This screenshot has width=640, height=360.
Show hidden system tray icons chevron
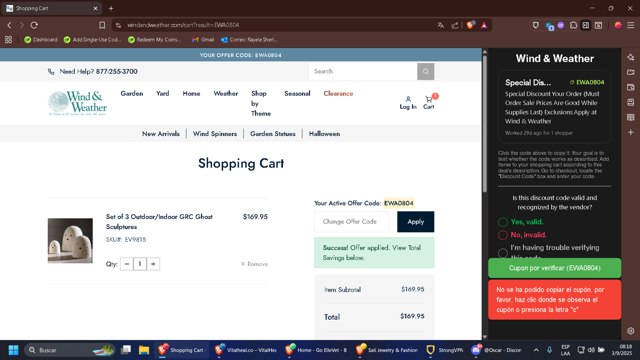[x=536, y=350]
